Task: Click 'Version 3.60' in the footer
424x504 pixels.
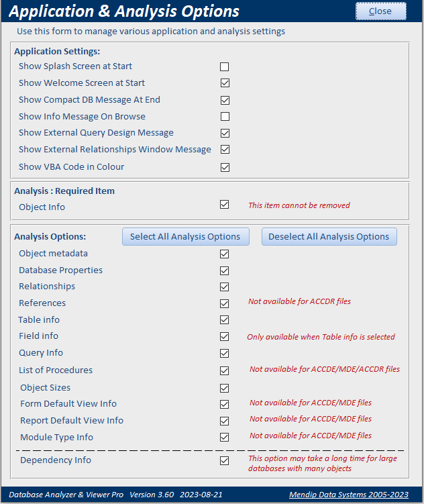Action: click(x=152, y=495)
